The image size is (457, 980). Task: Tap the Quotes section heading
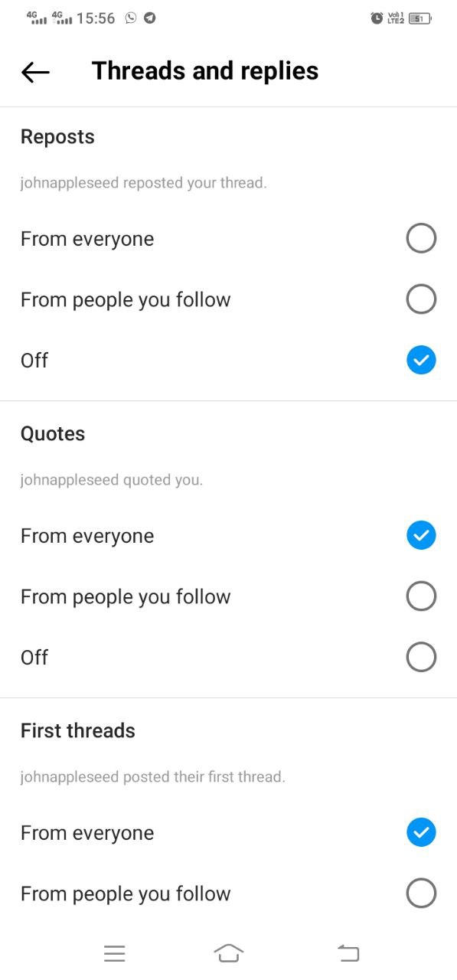[x=53, y=434]
